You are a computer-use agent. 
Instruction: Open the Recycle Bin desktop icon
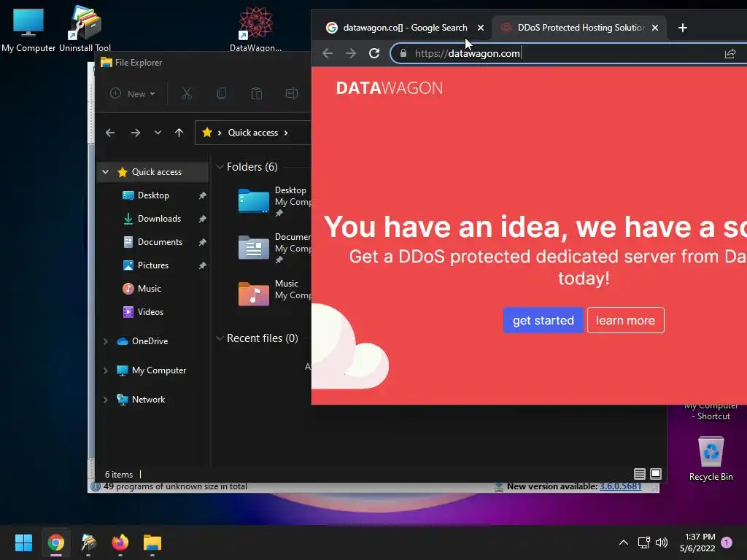pyautogui.click(x=711, y=459)
